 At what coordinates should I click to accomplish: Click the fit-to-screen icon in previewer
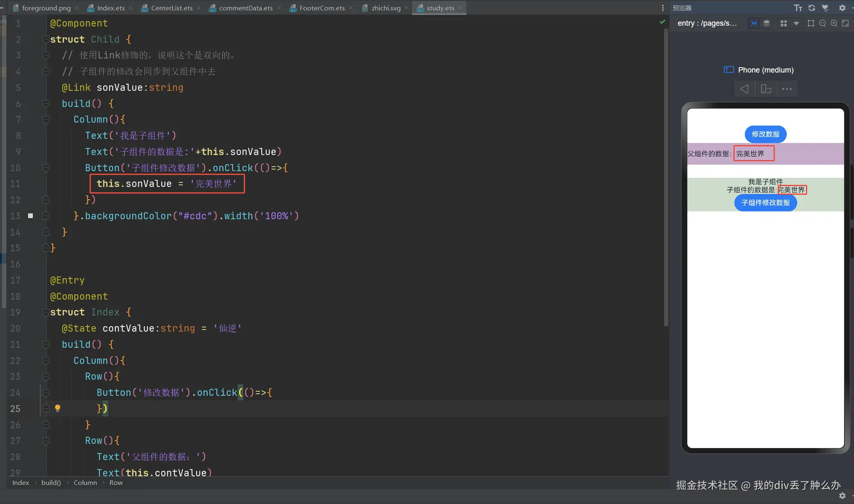pos(845,23)
